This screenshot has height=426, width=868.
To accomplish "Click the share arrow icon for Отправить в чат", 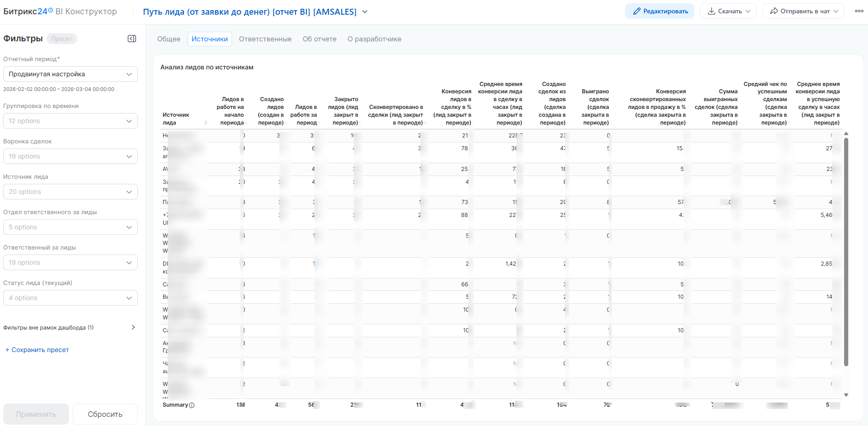I will [x=774, y=11].
